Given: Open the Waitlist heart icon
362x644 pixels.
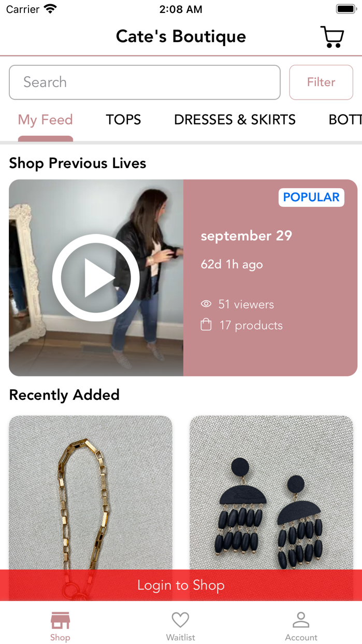Looking at the screenshot, I should pyautogui.click(x=181, y=620).
